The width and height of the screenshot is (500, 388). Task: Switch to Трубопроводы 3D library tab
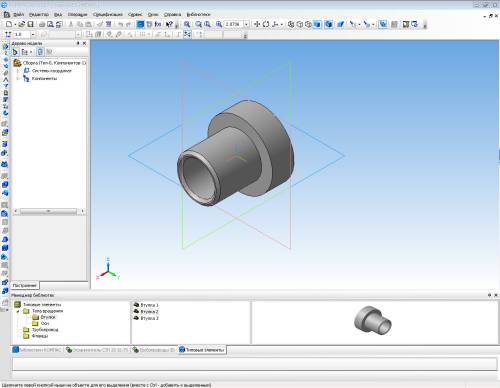tap(153, 350)
